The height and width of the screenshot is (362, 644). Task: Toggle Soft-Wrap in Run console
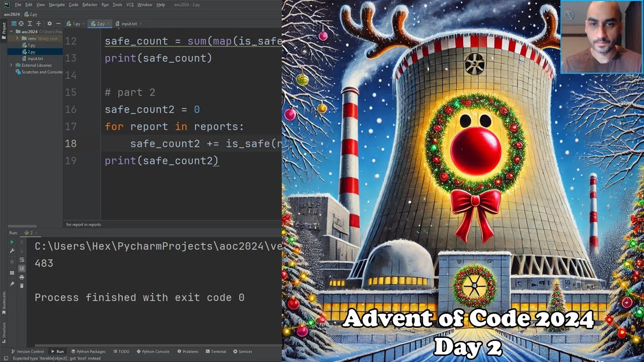click(x=22, y=260)
